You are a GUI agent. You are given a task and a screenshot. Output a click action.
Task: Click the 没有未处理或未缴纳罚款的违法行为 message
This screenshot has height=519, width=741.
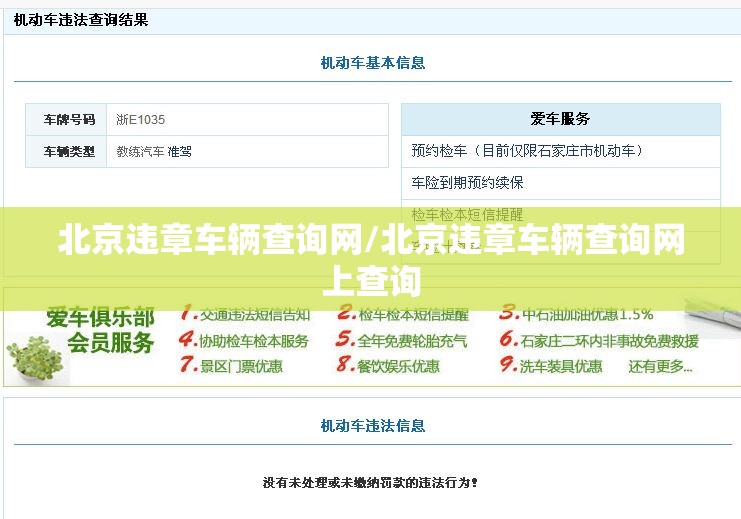[x=370, y=483]
